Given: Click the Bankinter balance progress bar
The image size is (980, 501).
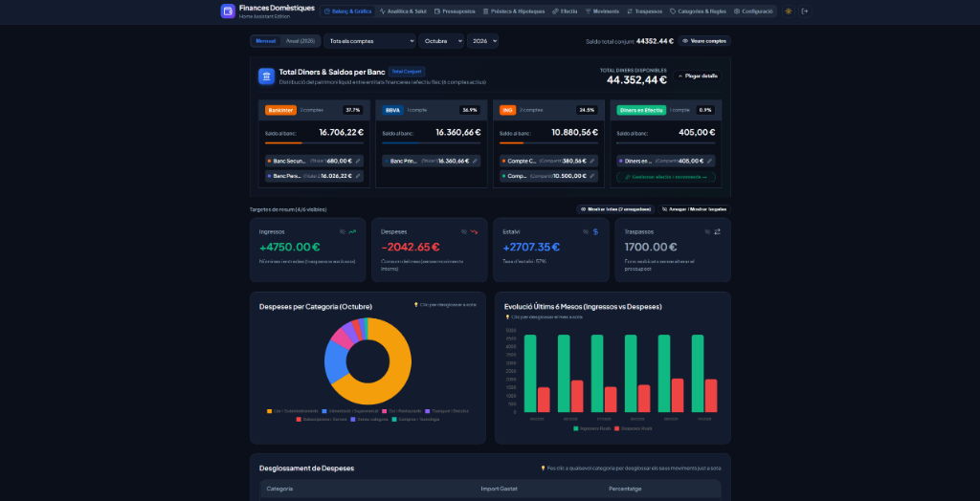Looking at the screenshot, I should [x=314, y=143].
